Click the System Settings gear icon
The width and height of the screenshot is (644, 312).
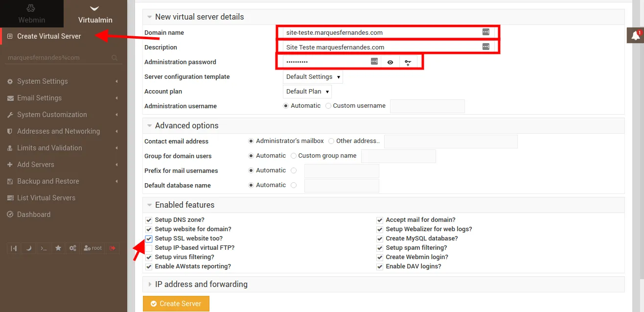[x=10, y=81]
